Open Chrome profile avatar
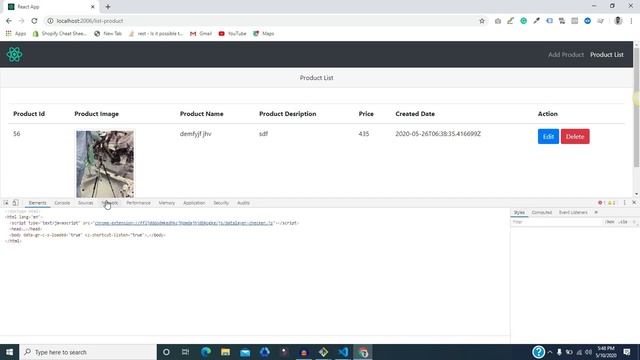The height and width of the screenshot is (360, 640). pos(618,21)
